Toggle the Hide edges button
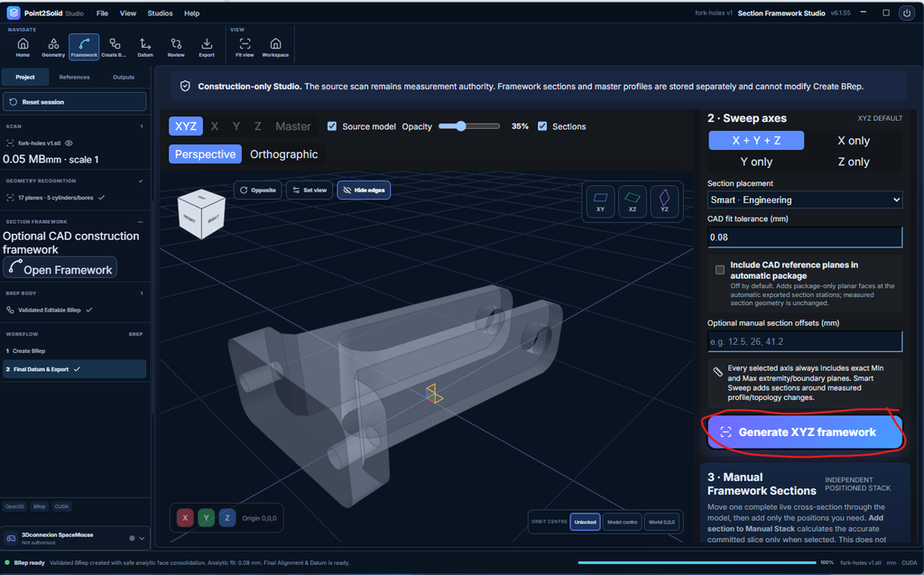 coord(364,190)
